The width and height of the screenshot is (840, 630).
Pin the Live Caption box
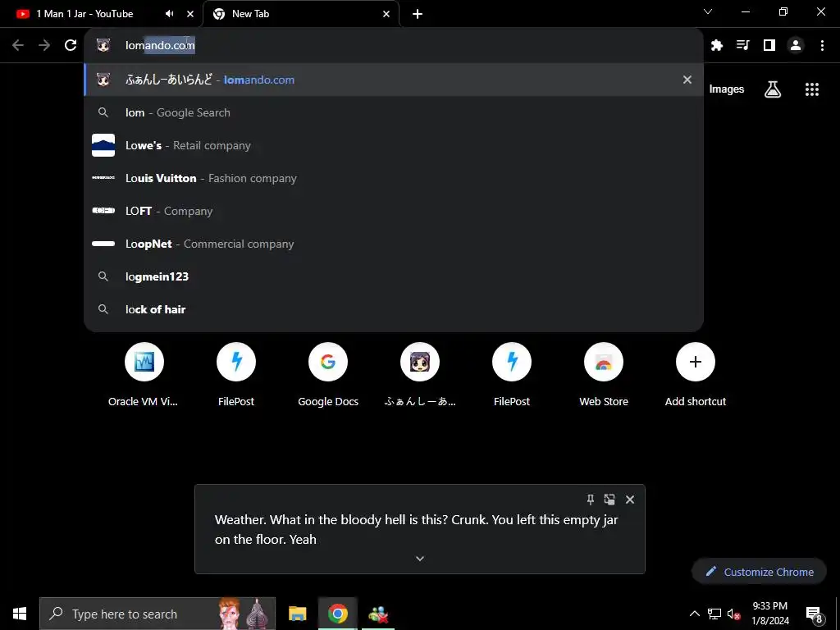click(591, 500)
